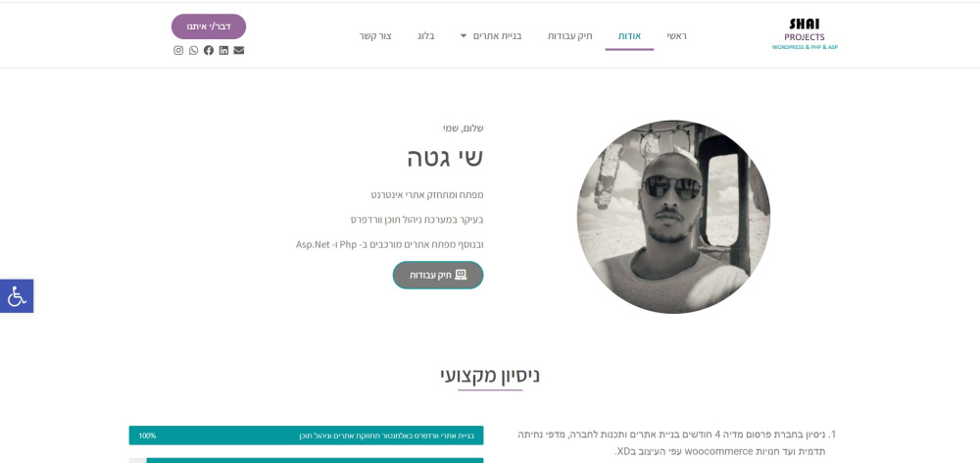Go to the ראשי menu item
Image resolution: width=980 pixels, height=463 pixels.
click(676, 35)
